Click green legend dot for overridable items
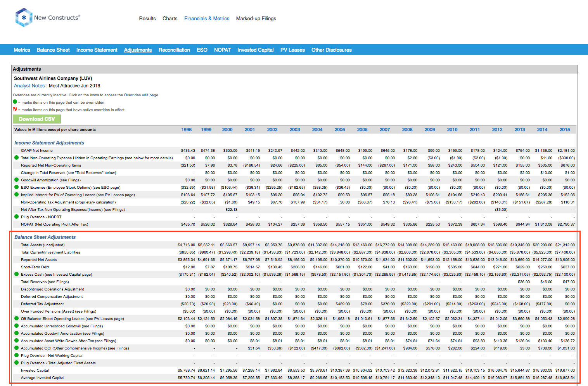 [x=15, y=102]
